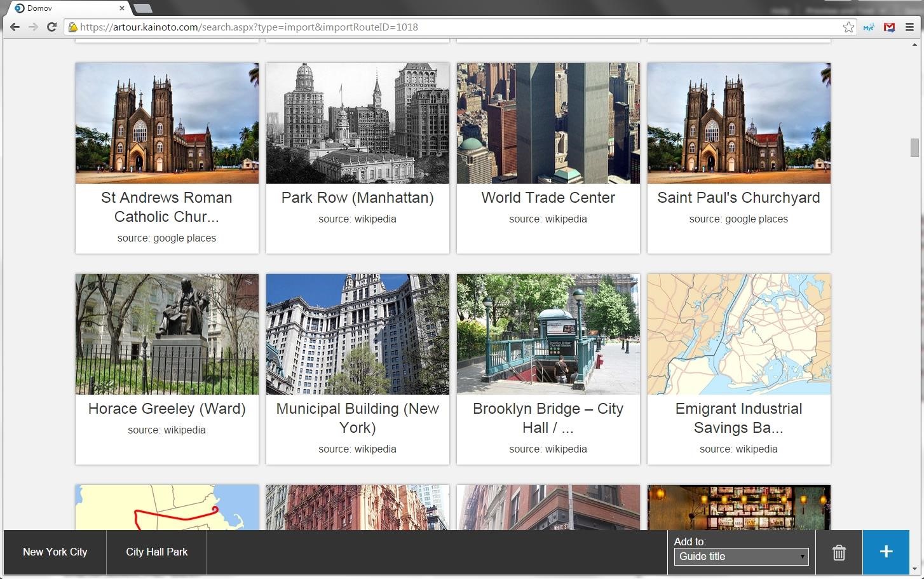Viewport: 924px width, 579px height.
Task: Open the Gmail extension icon
Action: click(889, 27)
